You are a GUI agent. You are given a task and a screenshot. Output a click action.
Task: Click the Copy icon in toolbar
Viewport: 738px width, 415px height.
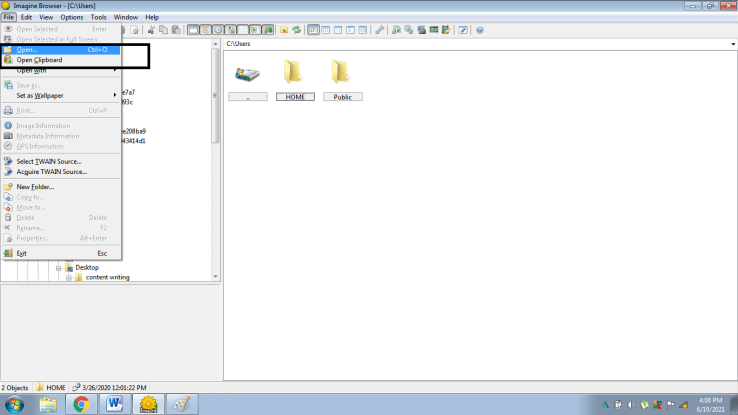pyautogui.click(x=163, y=30)
